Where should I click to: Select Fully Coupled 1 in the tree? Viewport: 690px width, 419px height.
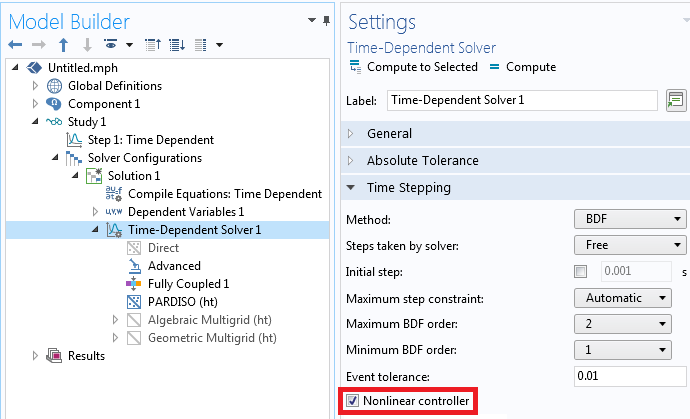click(188, 284)
